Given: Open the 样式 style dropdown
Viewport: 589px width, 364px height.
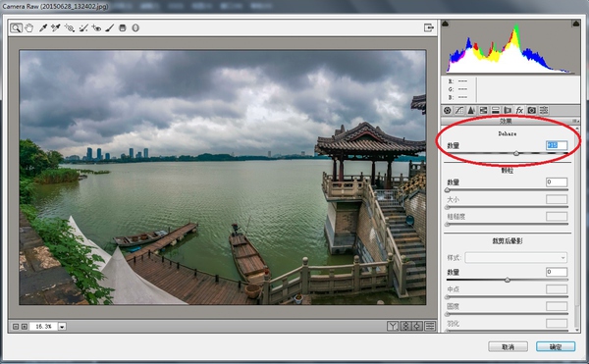Looking at the screenshot, I should 515,258.
